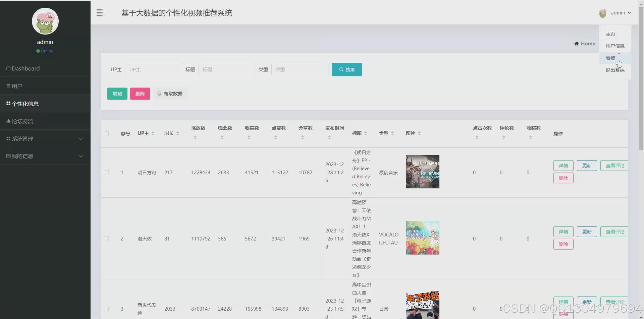This screenshot has height=319, width=644.
Task: Check the row 1 明日方舟 checkbox
Action: point(106,173)
